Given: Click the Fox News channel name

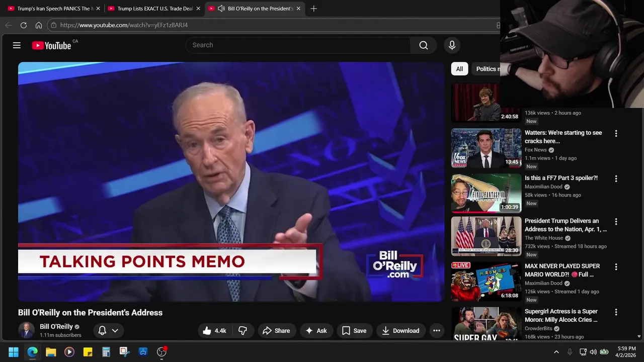Looking at the screenshot, I should coord(535,150).
